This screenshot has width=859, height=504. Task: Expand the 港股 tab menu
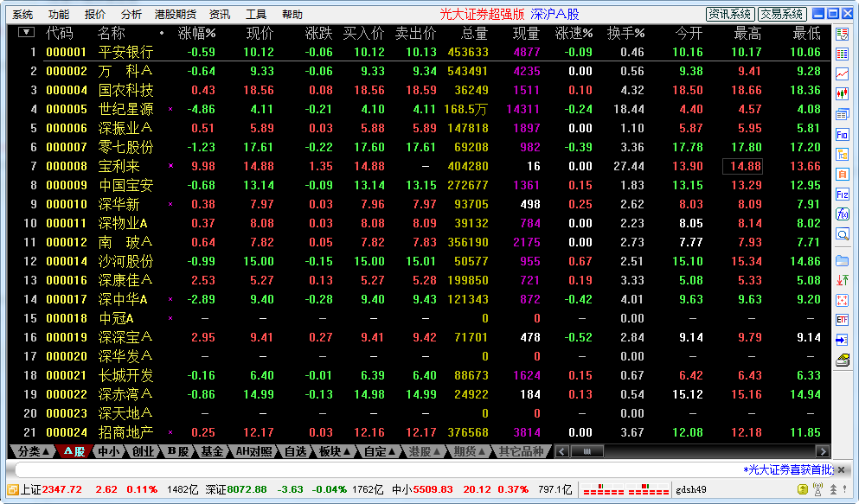pyautogui.click(x=424, y=451)
